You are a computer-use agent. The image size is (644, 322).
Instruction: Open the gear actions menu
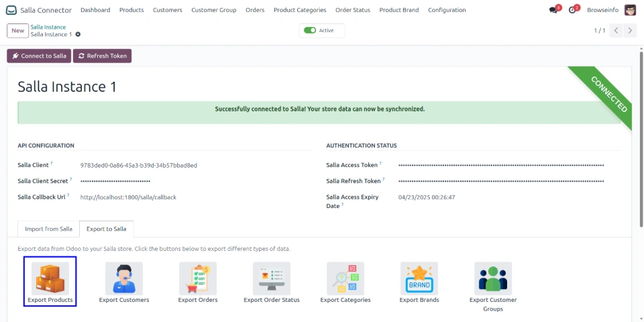(x=78, y=34)
